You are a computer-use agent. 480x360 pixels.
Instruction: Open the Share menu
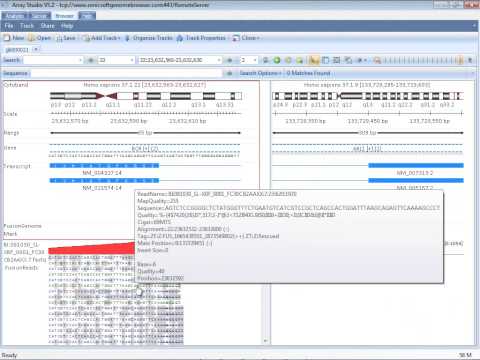coord(47,26)
